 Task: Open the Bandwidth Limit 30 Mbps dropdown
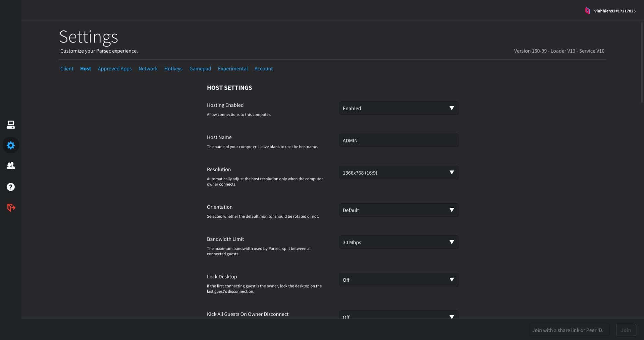[x=398, y=242]
